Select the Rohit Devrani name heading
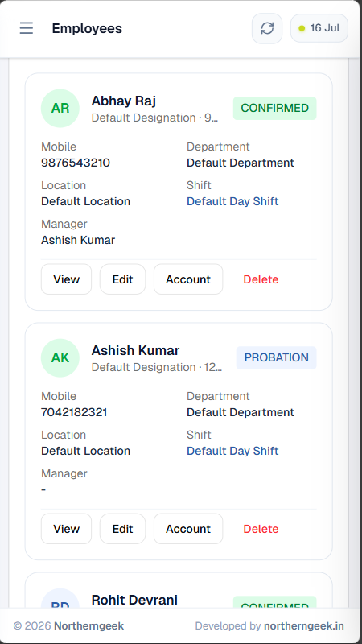This screenshot has height=644, width=362. click(134, 600)
